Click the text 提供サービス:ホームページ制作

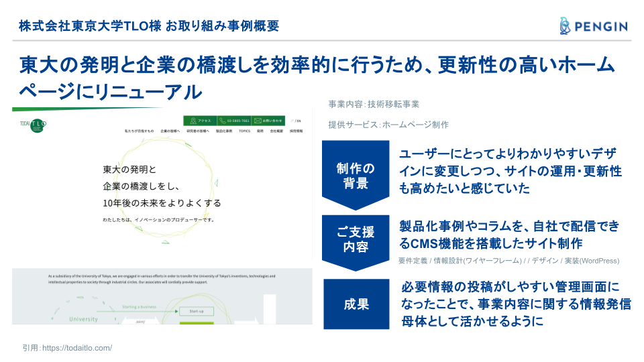(388, 125)
